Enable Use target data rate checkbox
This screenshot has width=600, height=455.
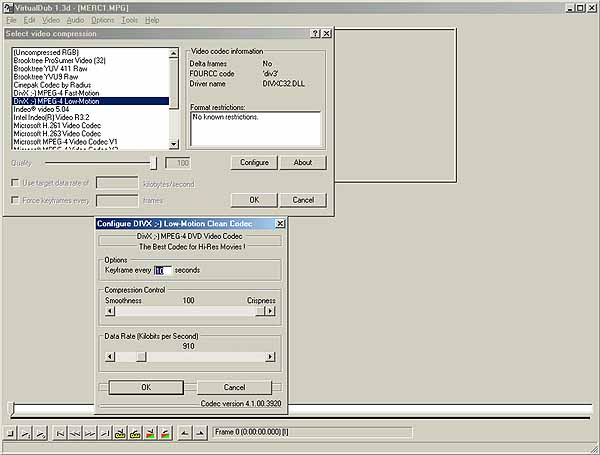(15, 183)
